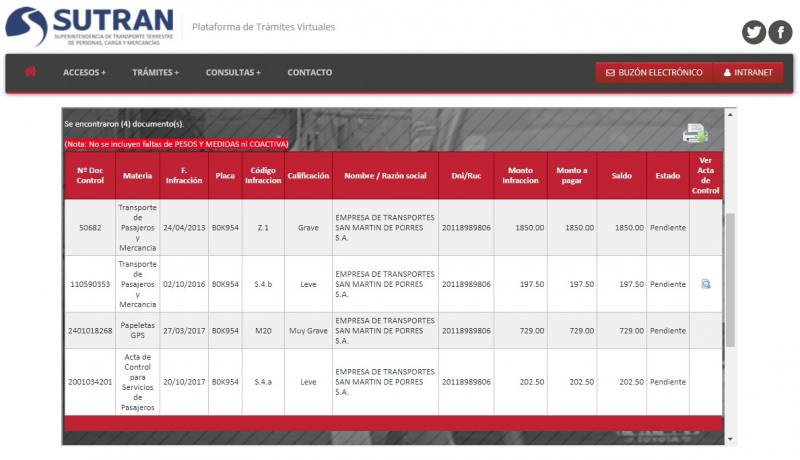
Task: Click infraction code S.4.a
Action: click(263, 381)
